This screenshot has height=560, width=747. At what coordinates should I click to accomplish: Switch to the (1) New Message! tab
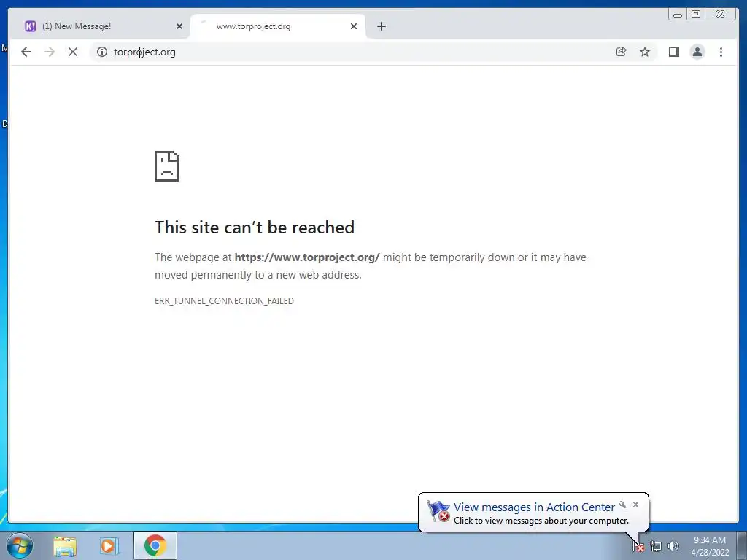(102, 26)
